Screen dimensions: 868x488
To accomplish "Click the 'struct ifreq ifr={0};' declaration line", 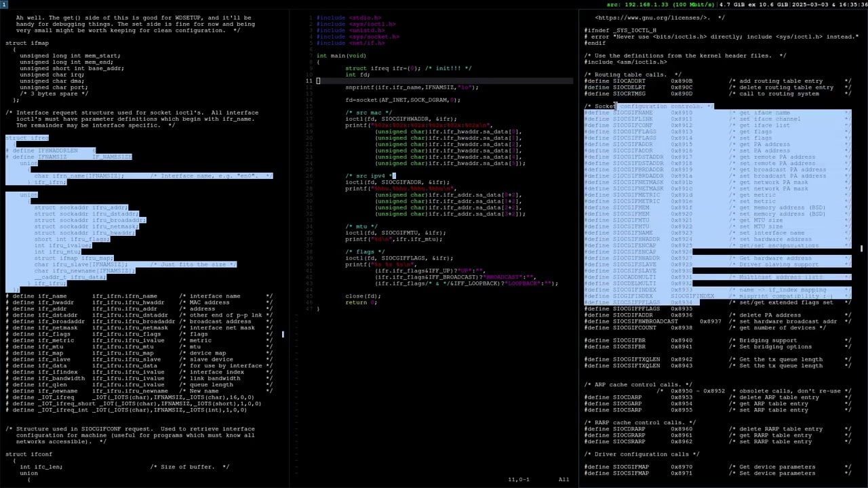I will [408, 68].
